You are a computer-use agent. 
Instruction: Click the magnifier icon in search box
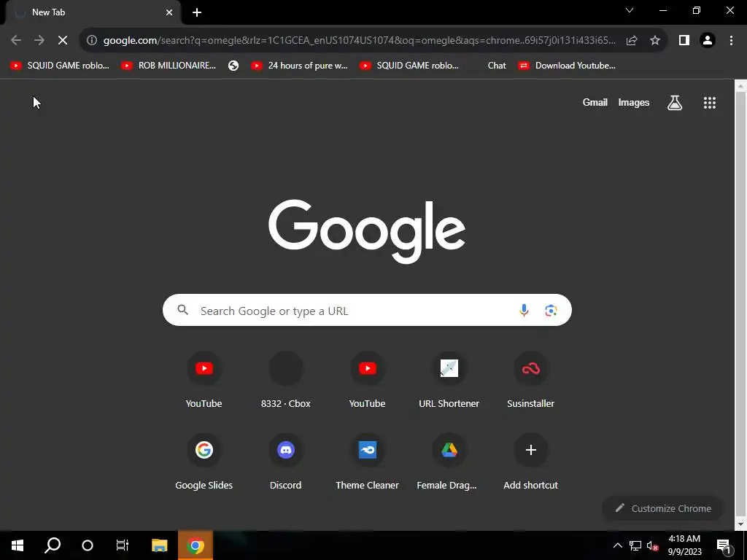[183, 310]
